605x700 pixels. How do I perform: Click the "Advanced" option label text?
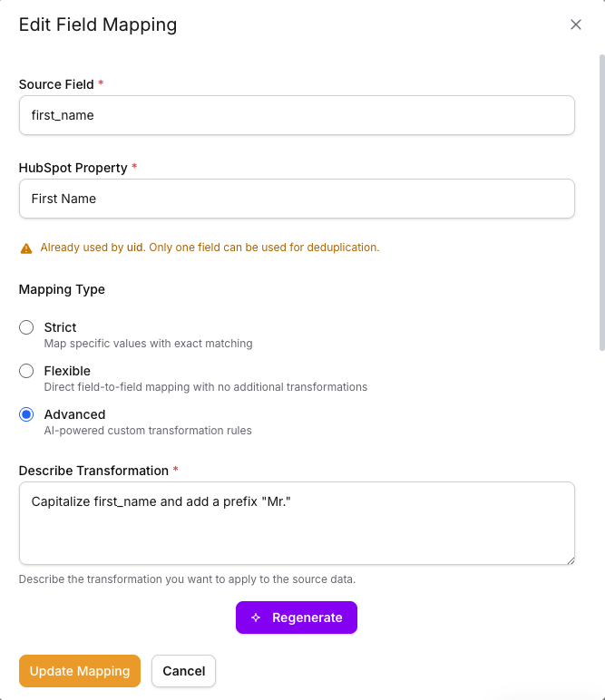click(x=74, y=414)
